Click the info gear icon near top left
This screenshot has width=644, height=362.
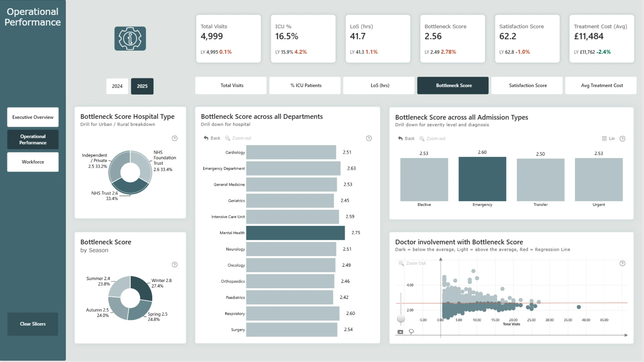pyautogui.click(x=130, y=39)
